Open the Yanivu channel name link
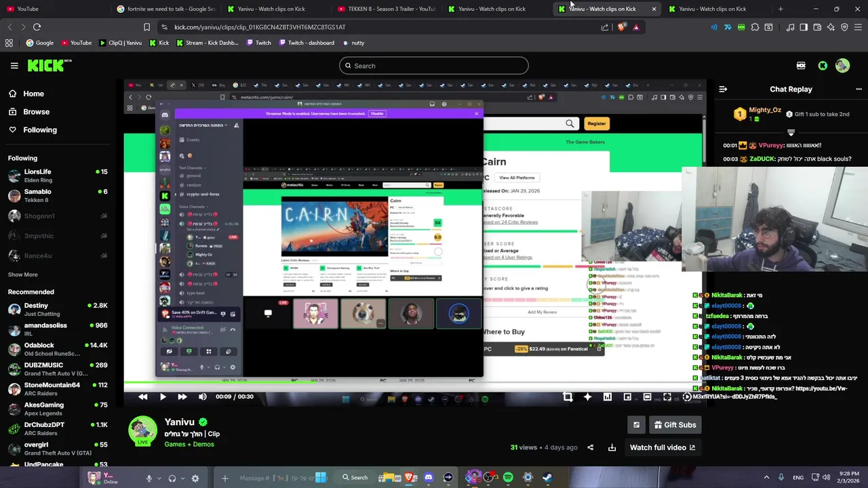 pos(180,422)
